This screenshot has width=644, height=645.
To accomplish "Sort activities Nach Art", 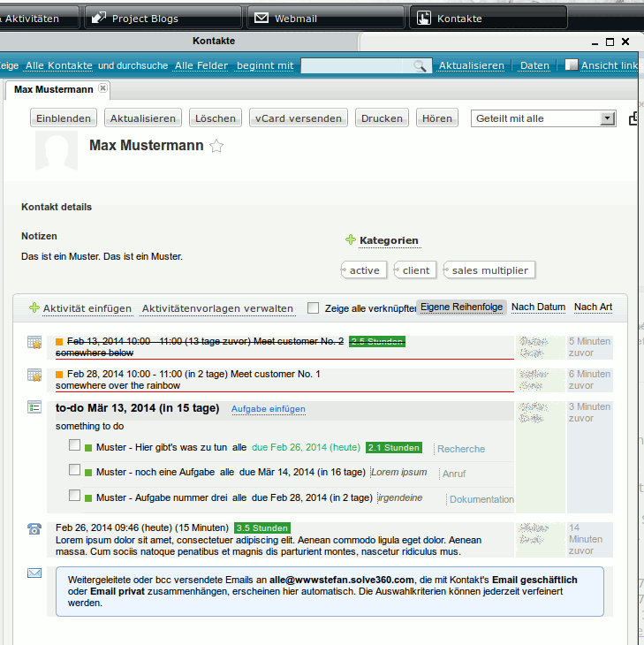I will pos(593,307).
